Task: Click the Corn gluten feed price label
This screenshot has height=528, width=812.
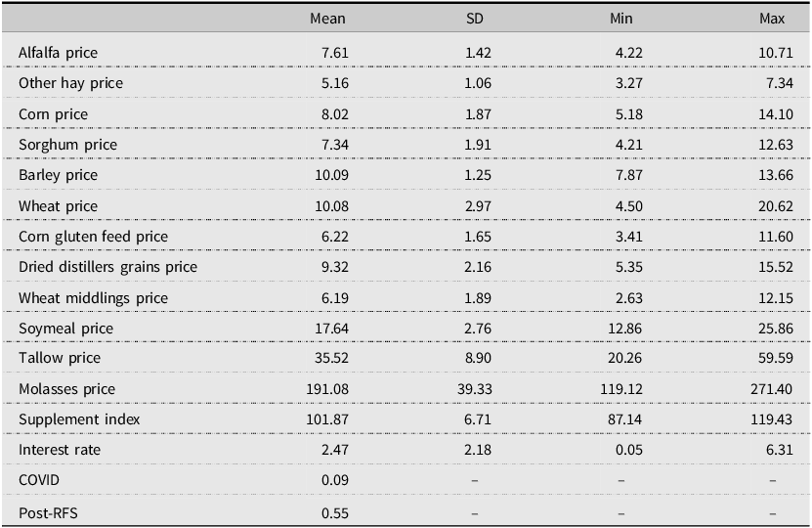Action: pyautogui.click(x=94, y=237)
